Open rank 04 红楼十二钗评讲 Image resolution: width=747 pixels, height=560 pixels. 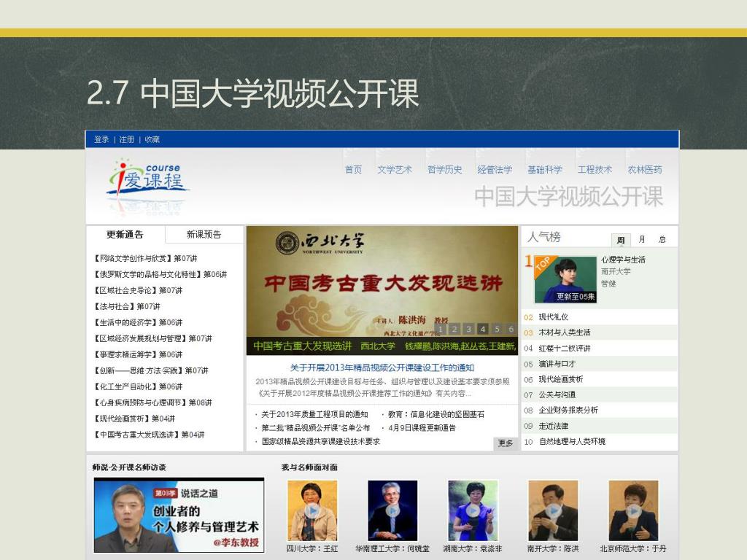pos(564,349)
